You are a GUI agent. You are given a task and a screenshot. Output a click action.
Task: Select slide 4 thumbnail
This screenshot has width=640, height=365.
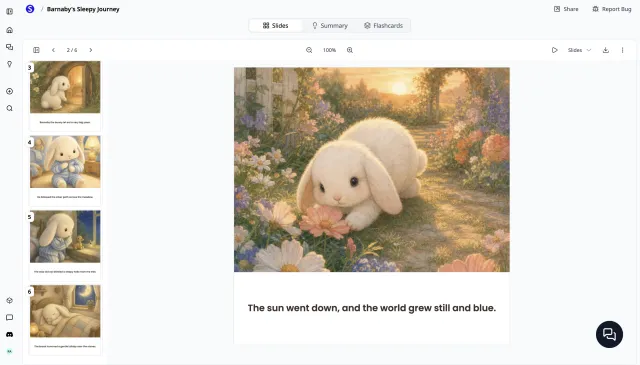[65, 170]
